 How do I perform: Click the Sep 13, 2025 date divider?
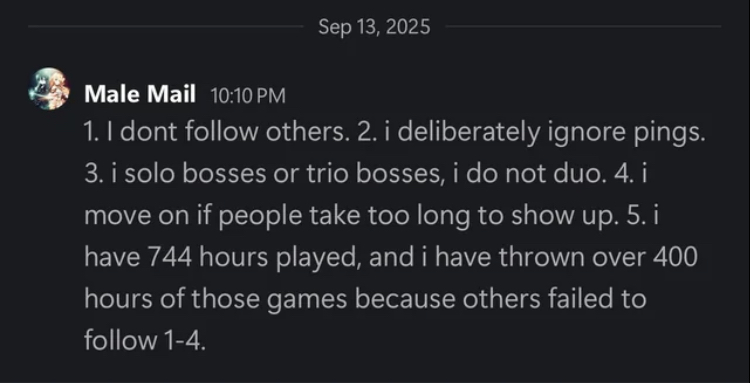pos(374,27)
